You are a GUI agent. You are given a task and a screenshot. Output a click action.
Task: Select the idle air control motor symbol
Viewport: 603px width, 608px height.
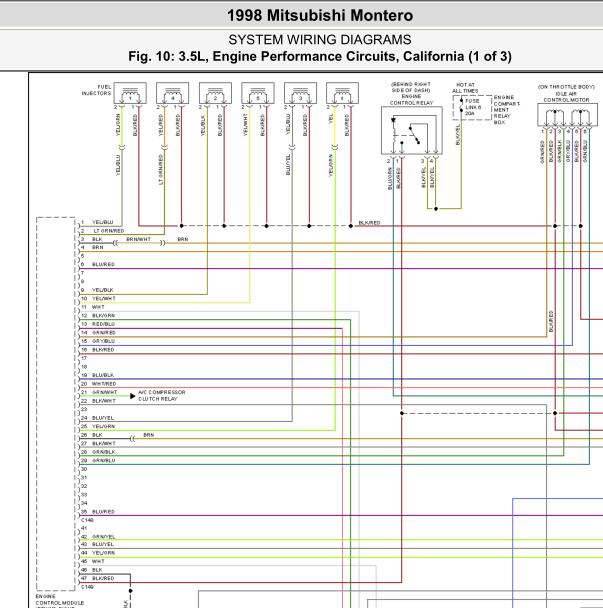click(567, 115)
